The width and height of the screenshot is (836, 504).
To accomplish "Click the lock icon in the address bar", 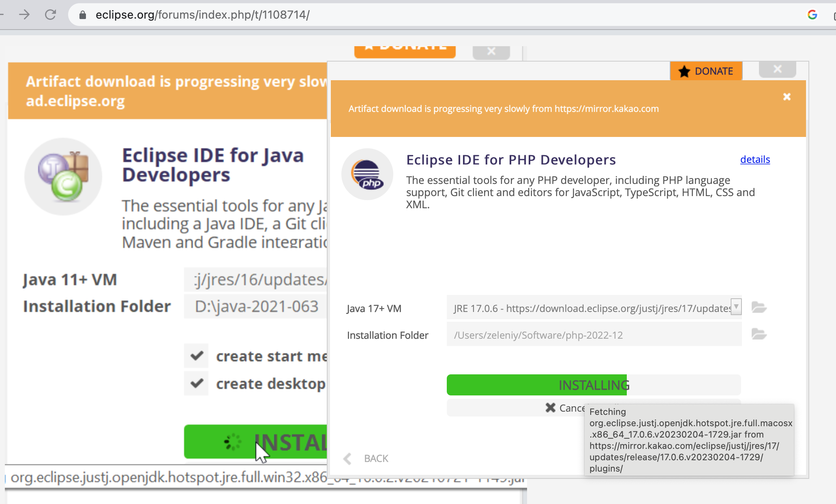I will point(83,15).
